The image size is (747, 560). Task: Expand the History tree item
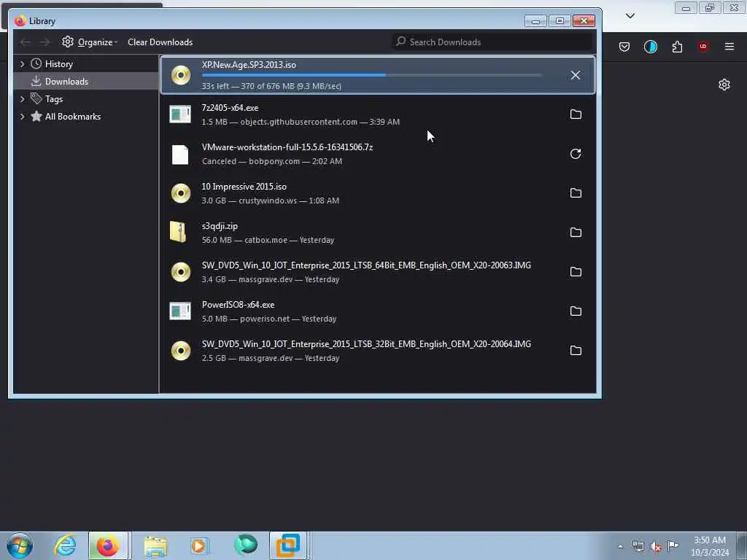click(x=22, y=64)
